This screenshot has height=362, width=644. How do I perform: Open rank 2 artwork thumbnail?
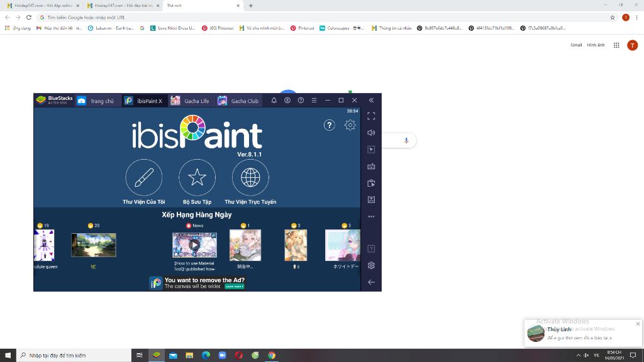pyautogui.click(x=296, y=246)
